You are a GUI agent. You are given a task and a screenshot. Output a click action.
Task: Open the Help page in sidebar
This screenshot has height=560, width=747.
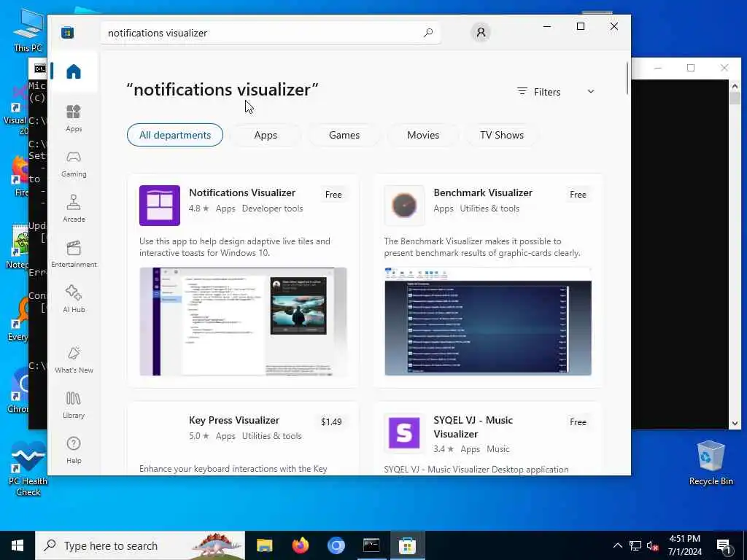(x=74, y=450)
